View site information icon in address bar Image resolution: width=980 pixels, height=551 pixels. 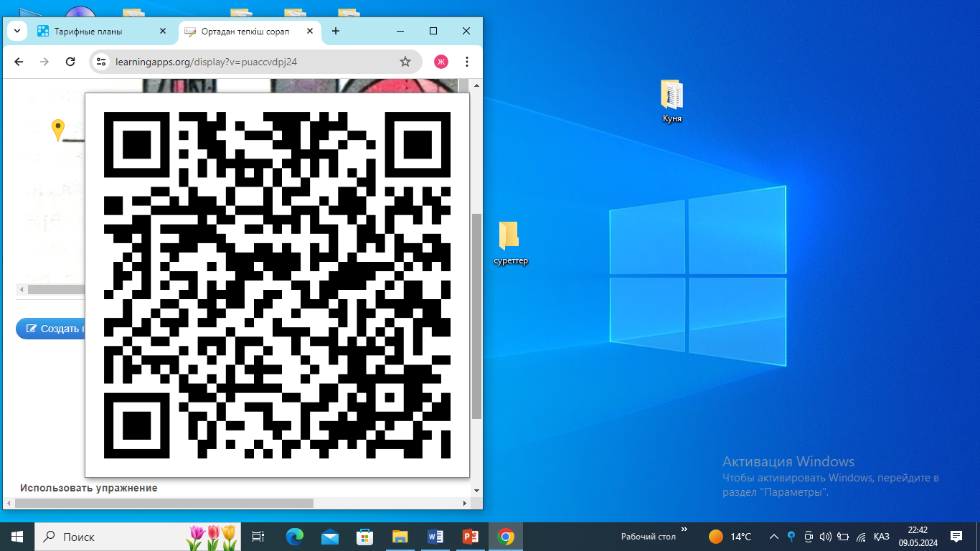pos(101,62)
